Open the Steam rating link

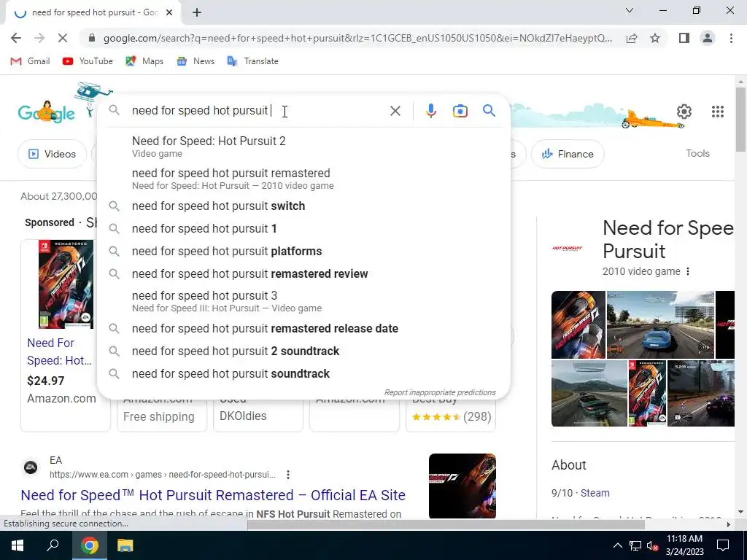[x=595, y=493]
